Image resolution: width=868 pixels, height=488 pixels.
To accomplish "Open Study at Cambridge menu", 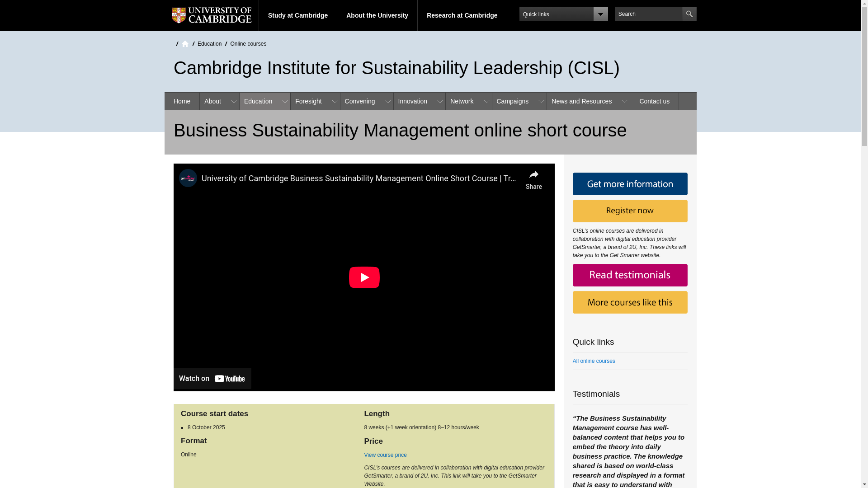I will coord(298,15).
